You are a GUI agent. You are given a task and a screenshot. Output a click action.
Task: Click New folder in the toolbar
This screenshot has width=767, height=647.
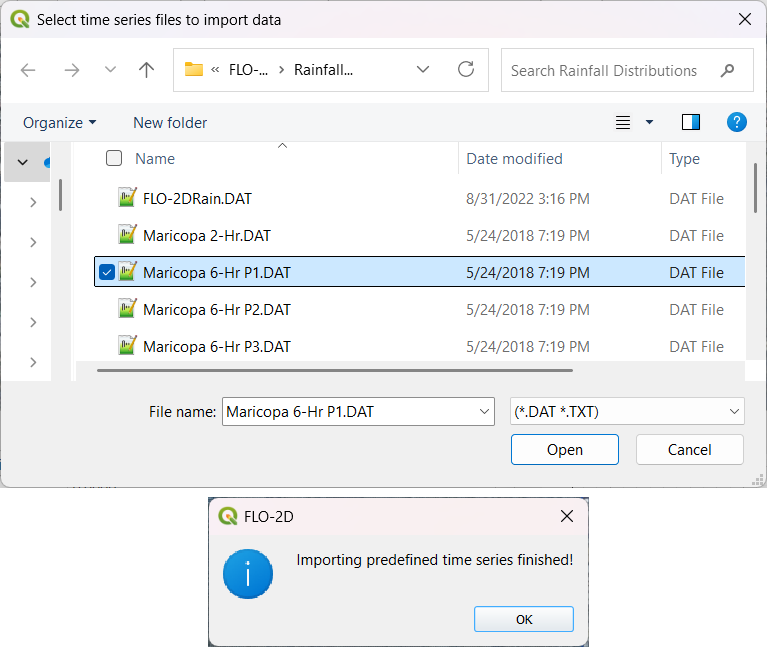point(170,122)
